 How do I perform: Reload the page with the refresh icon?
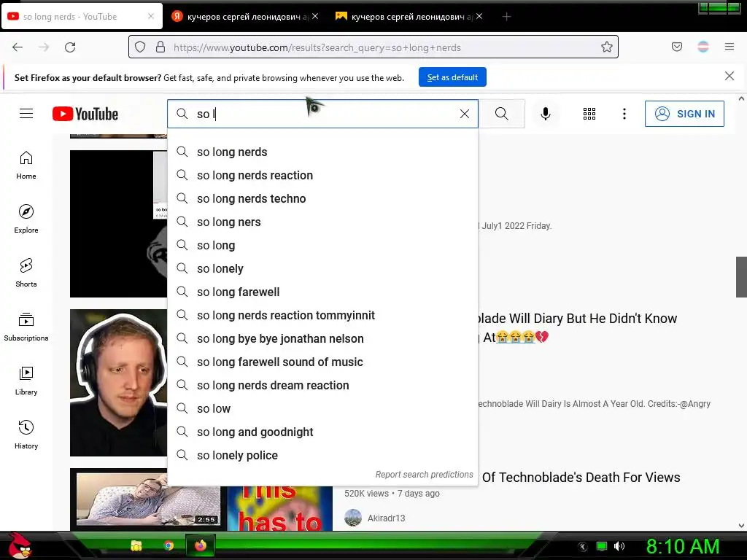pos(70,47)
